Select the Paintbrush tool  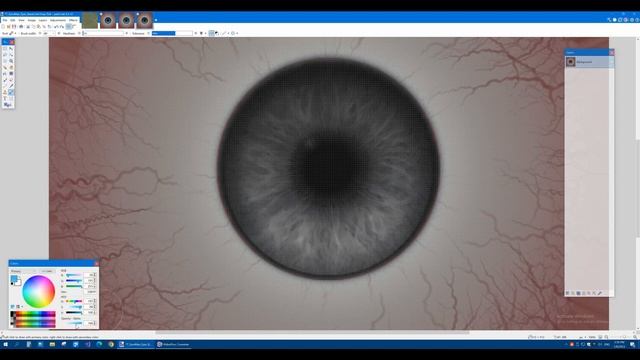(x=5, y=80)
